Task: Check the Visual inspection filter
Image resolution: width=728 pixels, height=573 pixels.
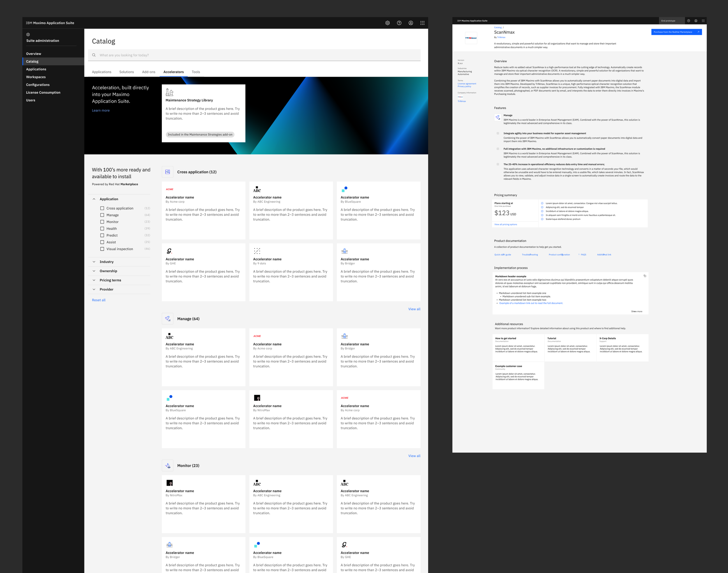Action: pyautogui.click(x=102, y=249)
